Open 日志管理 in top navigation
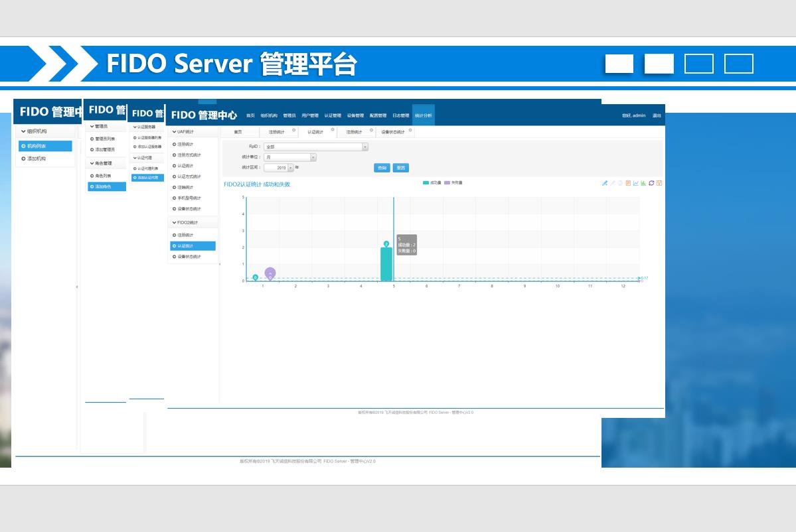 [400, 115]
